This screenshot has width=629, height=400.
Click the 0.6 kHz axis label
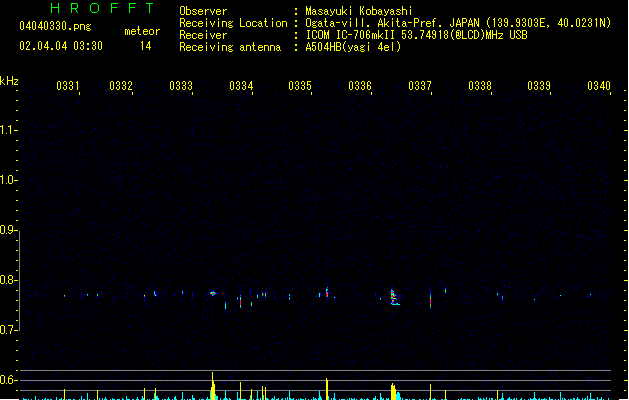coord(7,380)
